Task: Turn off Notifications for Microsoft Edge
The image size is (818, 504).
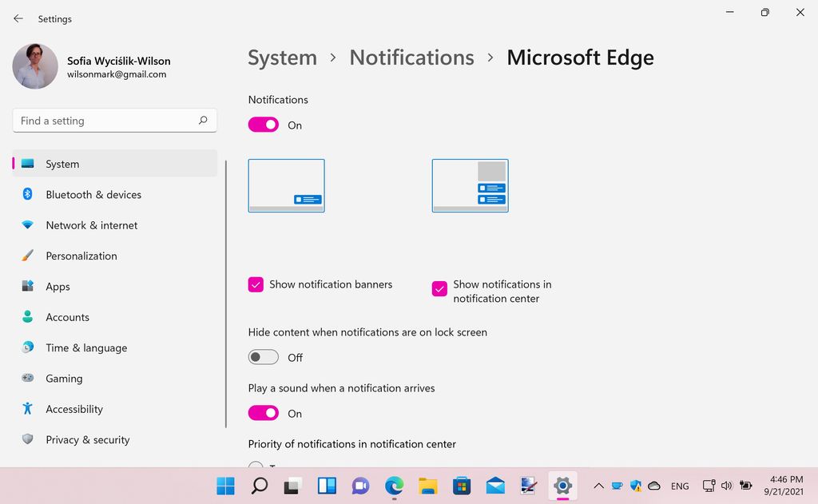Action: (263, 125)
